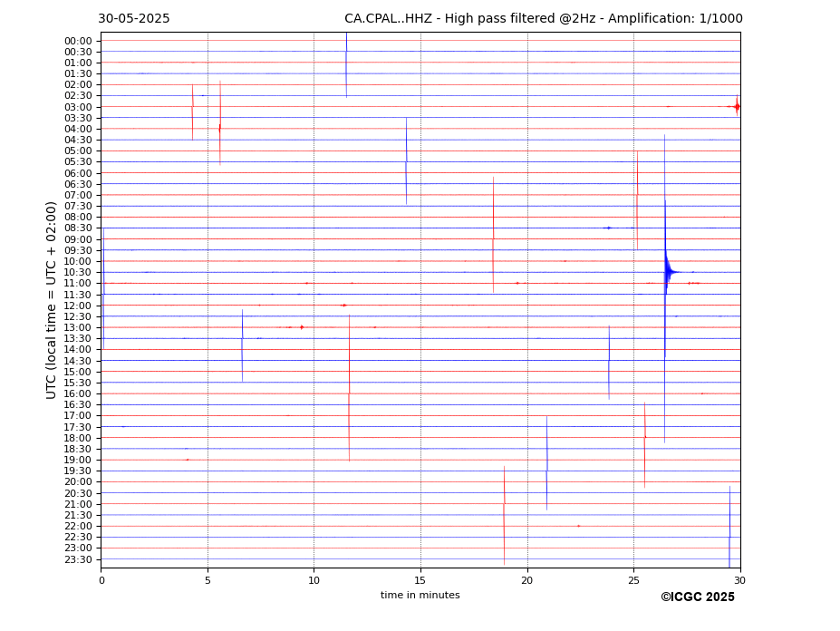Click the 07:30 trace time label
840x631 pixels.
pos(78,207)
